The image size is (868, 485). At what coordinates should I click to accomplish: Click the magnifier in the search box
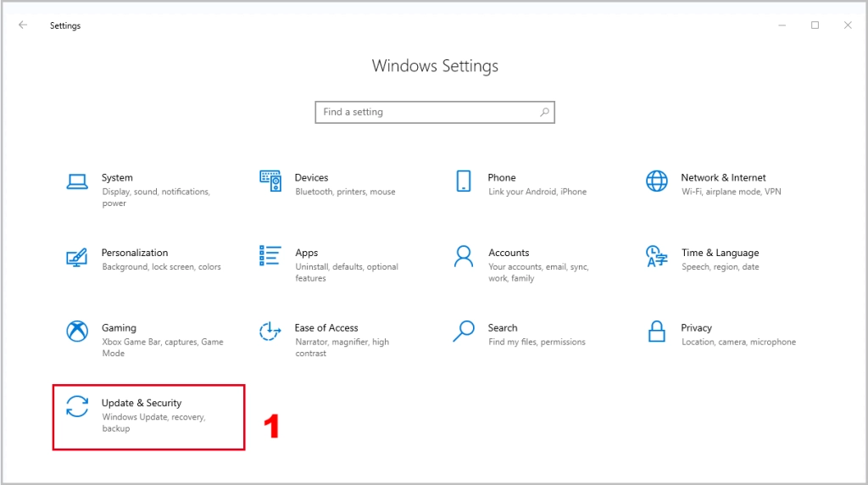(x=545, y=112)
